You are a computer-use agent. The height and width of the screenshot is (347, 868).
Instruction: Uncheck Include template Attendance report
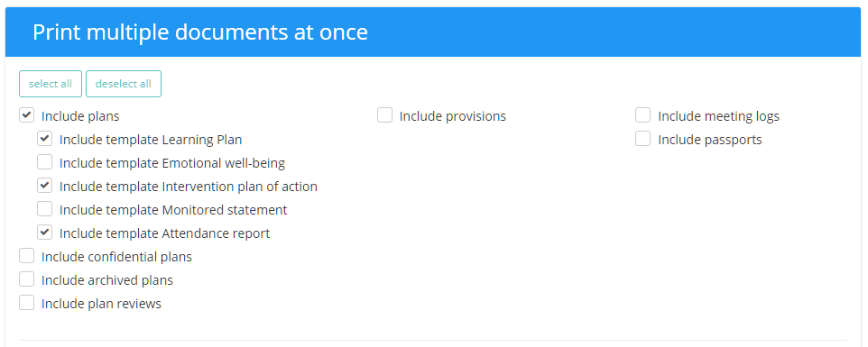click(45, 233)
